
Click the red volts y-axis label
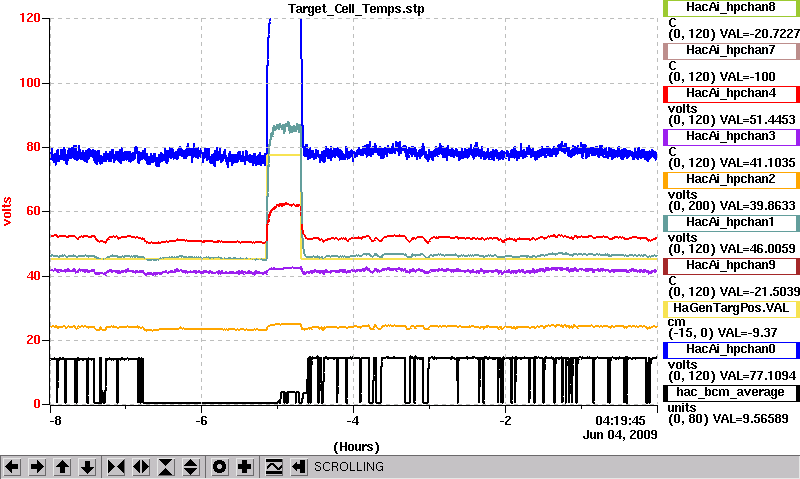7,211
